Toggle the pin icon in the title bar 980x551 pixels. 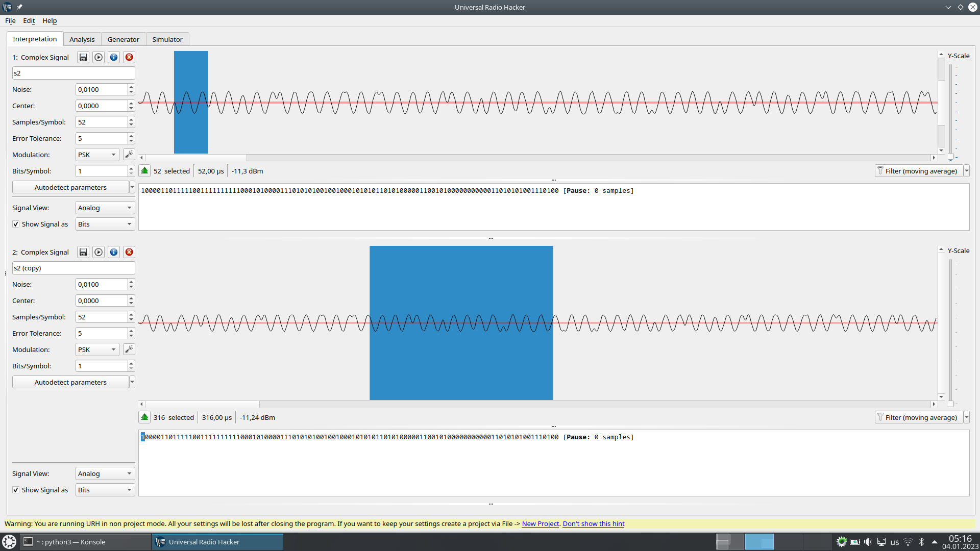point(19,7)
